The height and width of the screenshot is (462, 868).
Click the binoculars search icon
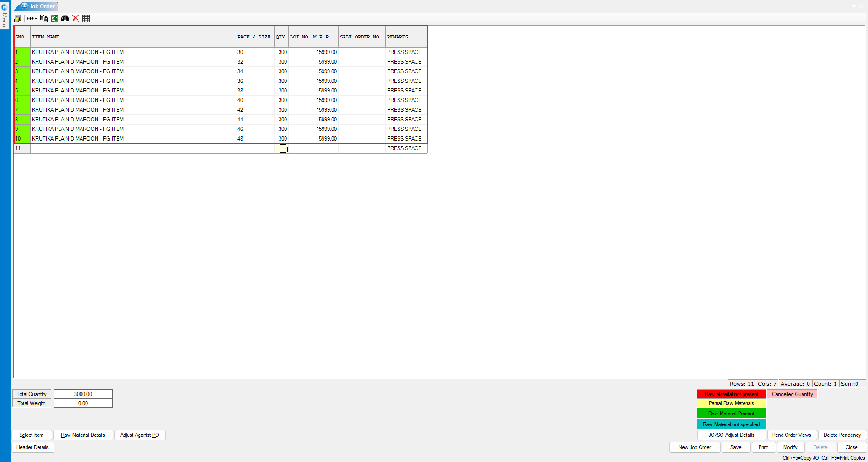[65, 18]
